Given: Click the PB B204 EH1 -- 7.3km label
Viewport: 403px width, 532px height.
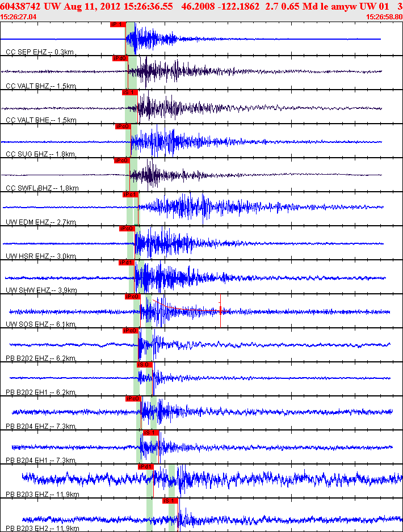Looking at the screenshot, I should [41, 461].
